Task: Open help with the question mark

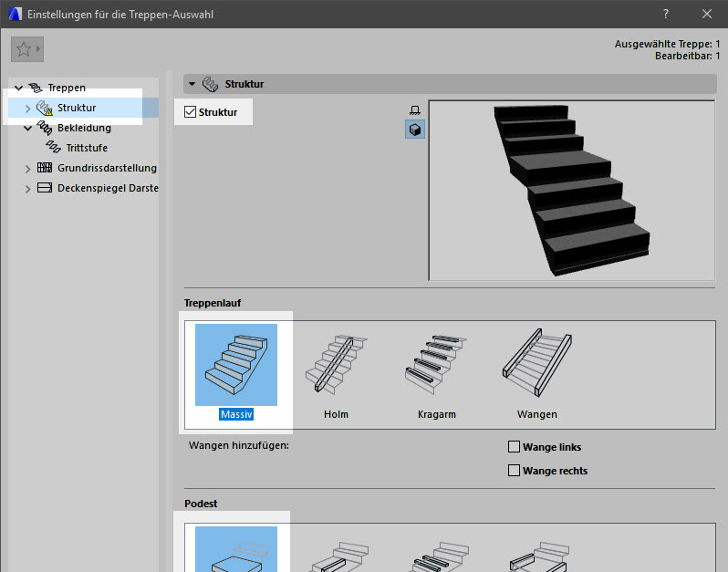Action: 666,14
